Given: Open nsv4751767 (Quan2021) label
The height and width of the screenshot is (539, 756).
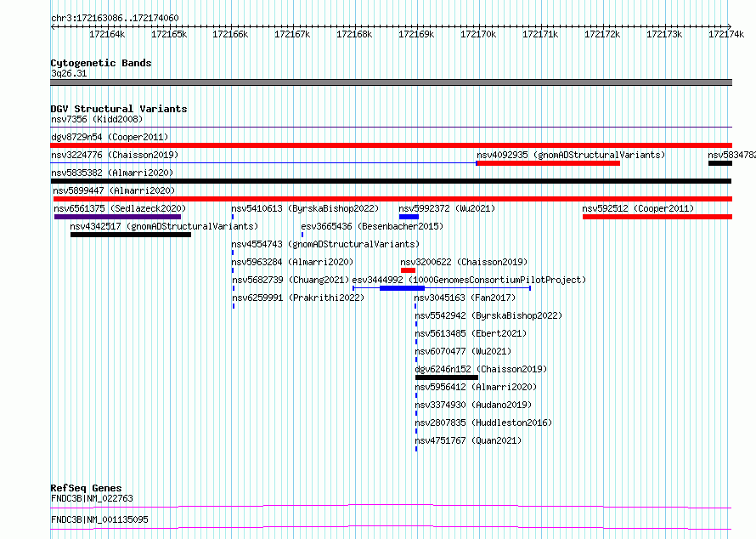Looking at the screenshot, I should pyautogui.click(x=469, y=440).
